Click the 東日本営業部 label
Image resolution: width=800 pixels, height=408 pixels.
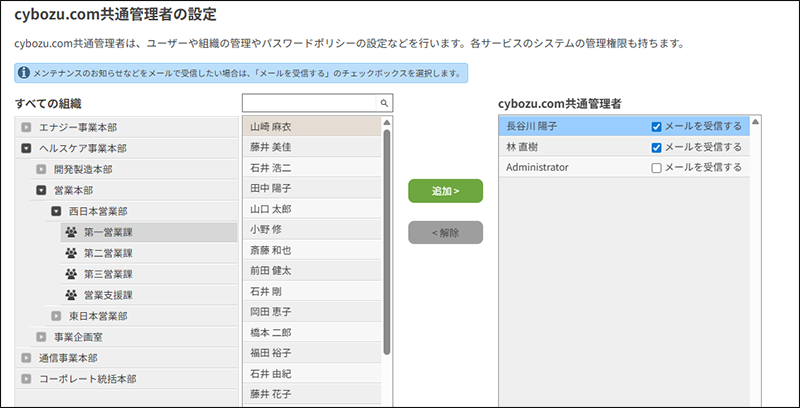click(x=98, y=316)
